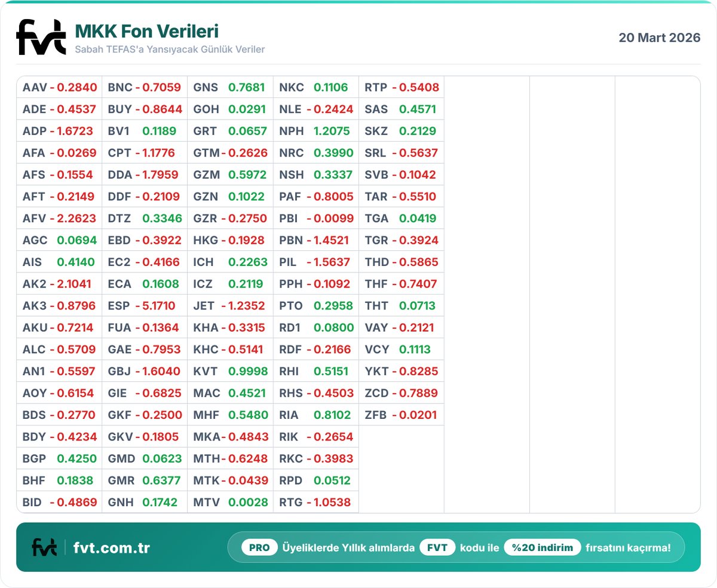Select the ECA 0.1608 cell
Viewport: 717px width, 588px height.
click(145, 284)
